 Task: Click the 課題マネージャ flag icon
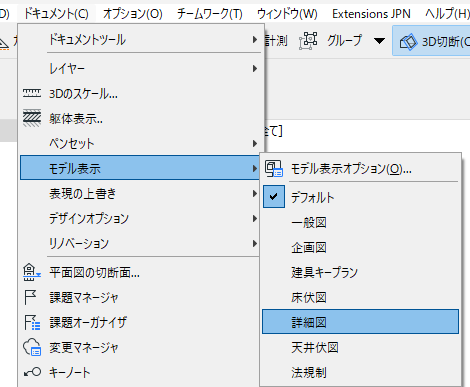click(x=31, y=297)
